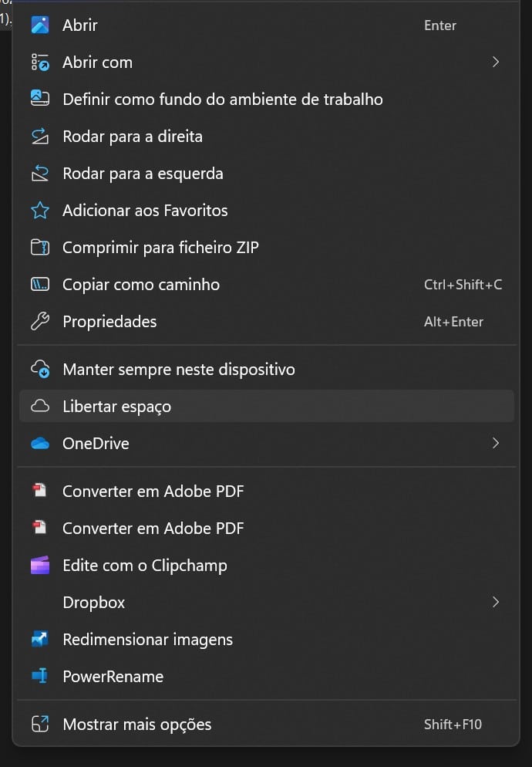The image size is (532, 767).
Task: Choose the second Converter em Adobe PDF entry
Action: [x=153, y=529]
